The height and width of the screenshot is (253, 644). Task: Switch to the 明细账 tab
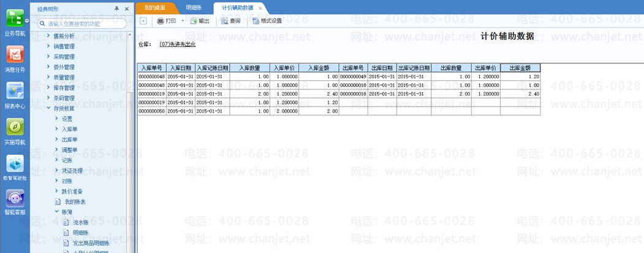point(192,8)
